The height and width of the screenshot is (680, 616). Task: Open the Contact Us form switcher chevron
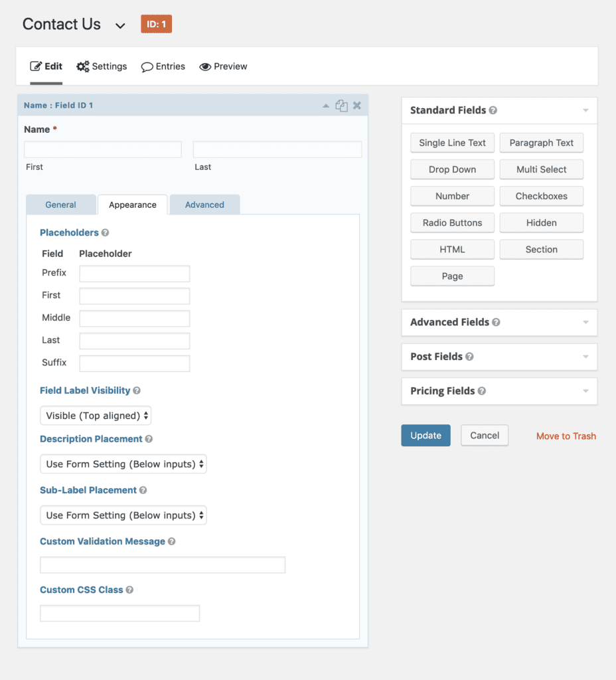(120, 26)
